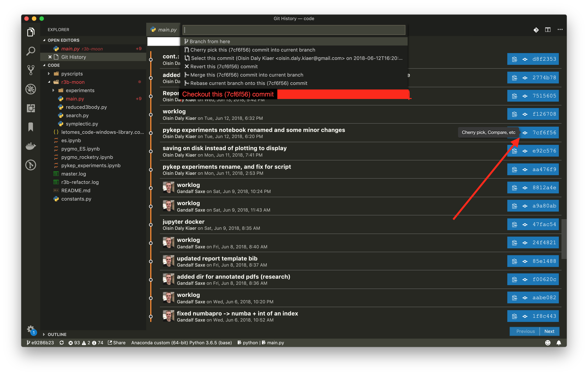The width and height of the screenshot is (588, 375).
Task: Expand the Outline section
Action: [44, 334]
